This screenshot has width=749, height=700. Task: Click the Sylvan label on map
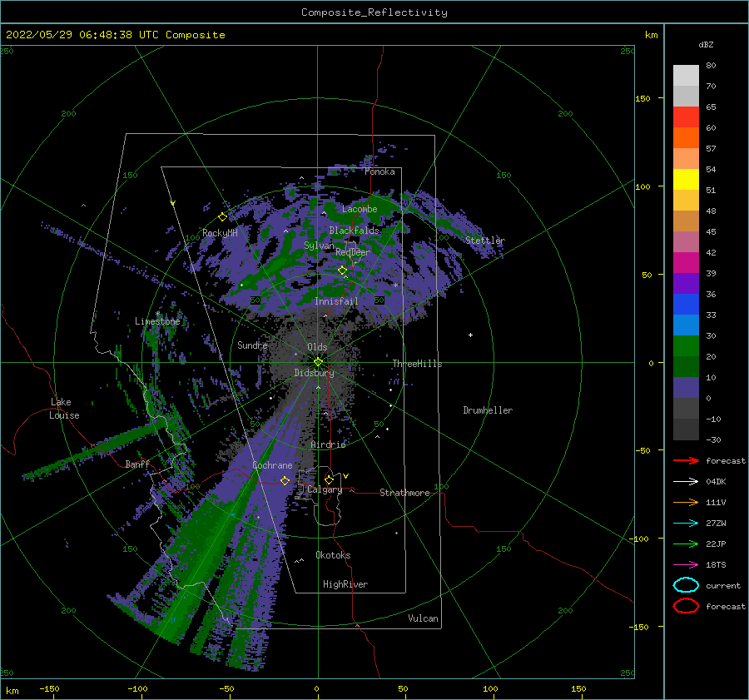click(319, 246)
